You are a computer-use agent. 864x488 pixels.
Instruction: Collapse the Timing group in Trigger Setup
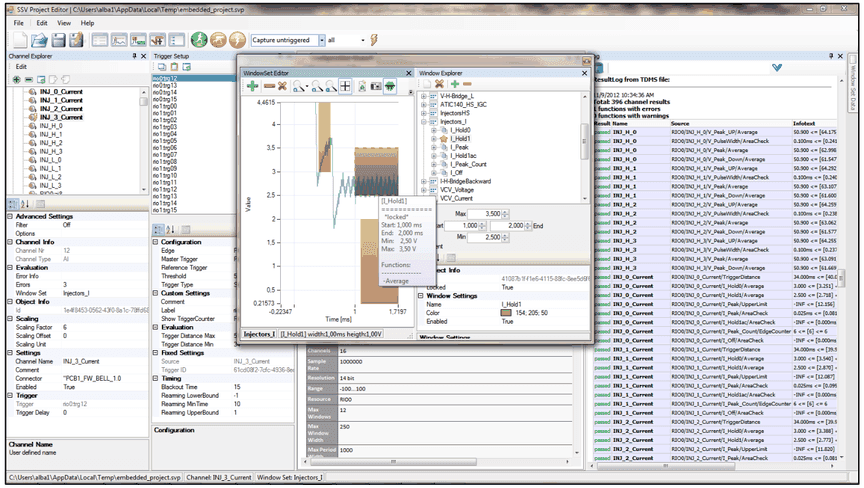155,378
